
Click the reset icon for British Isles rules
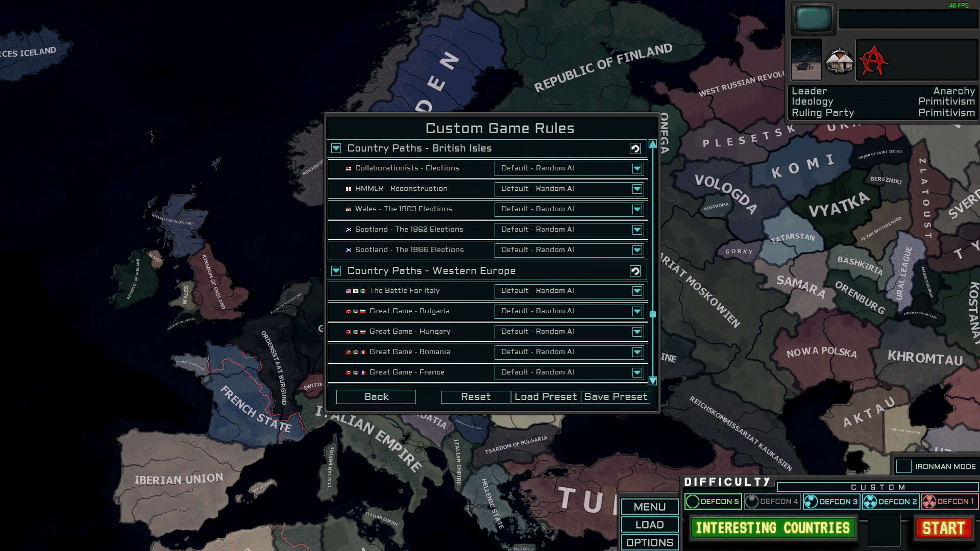tap(636, 148)
